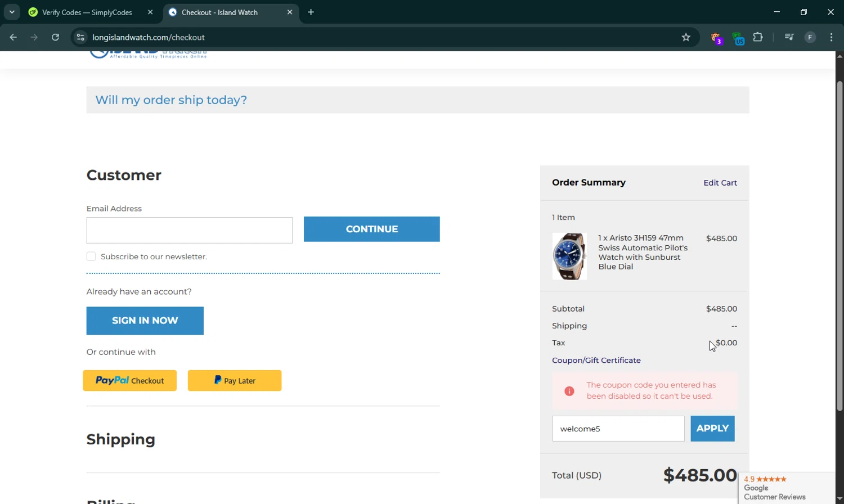Go forward to next page
This screenshot has width=844, height=504.
[34, 37]
